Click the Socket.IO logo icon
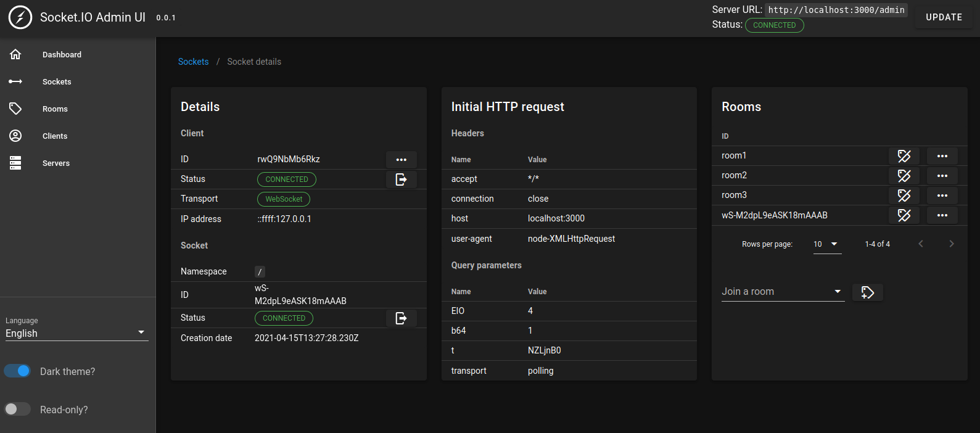Image resolution: width=980 pixels, height=433 pixels. point(20,17)
